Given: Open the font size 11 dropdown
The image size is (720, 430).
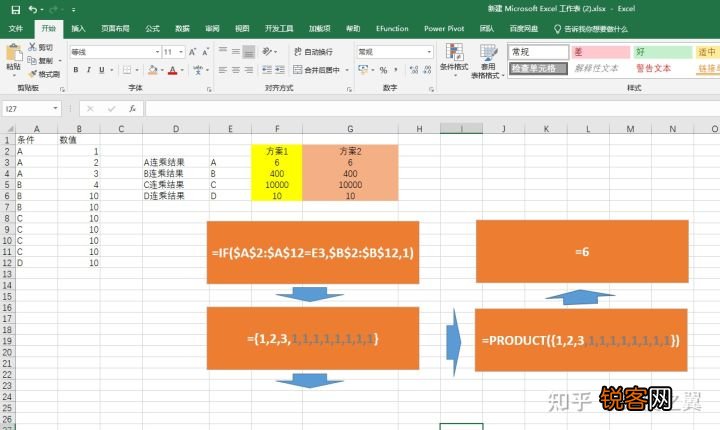Looking at the screenshot, I should (181, 52).
